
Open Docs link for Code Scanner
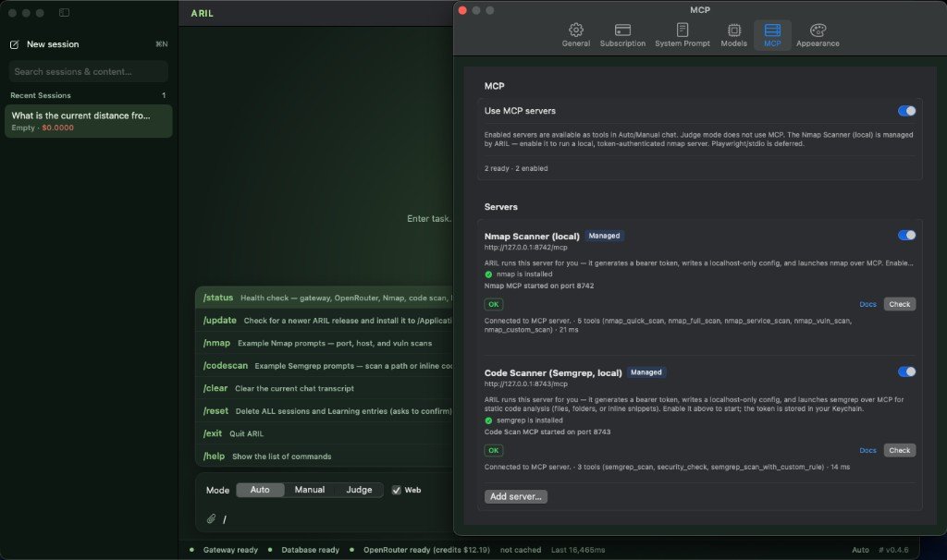[x=867, y=450]
